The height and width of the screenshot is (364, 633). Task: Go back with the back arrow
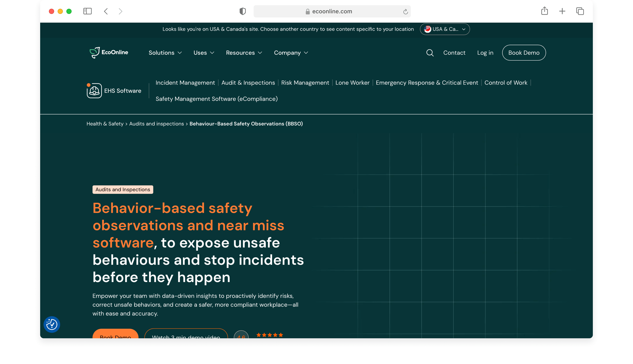pyautogui.click(x=106, y=11)
